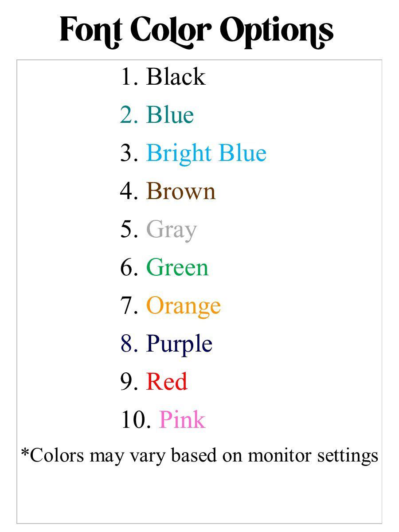
Task: Choose the Green color word
Action: [177, 268]
